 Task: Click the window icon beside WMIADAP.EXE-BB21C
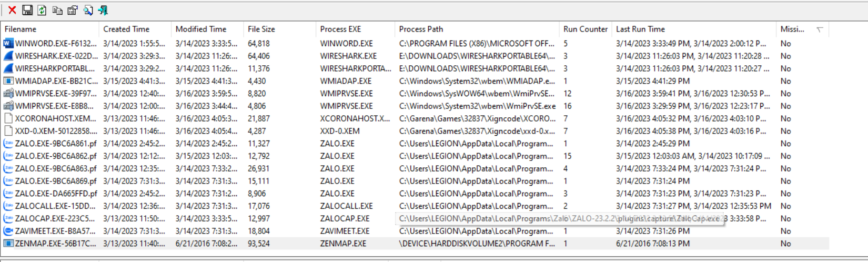[x=8, y=81]
